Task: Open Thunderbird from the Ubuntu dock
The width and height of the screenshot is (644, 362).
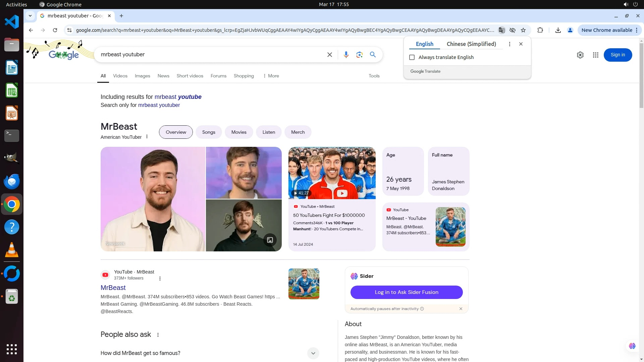Action: [12, 181]
